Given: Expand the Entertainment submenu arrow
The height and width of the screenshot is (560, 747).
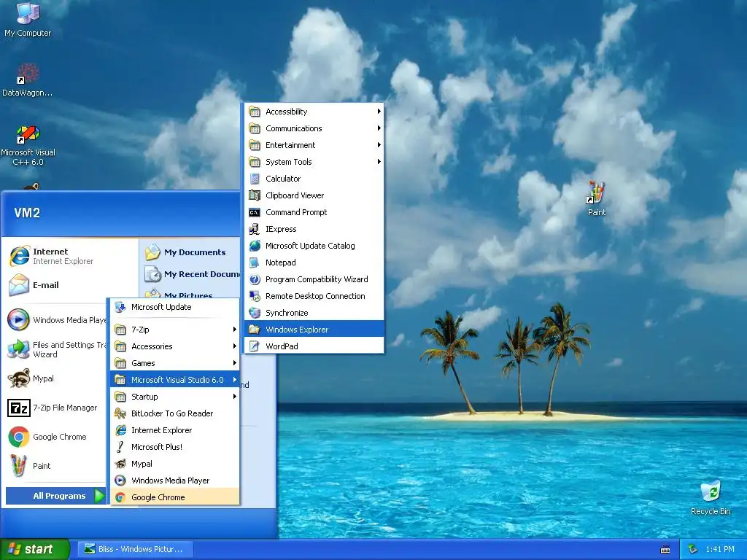Looking at the screenshot, I should [379, 145].
